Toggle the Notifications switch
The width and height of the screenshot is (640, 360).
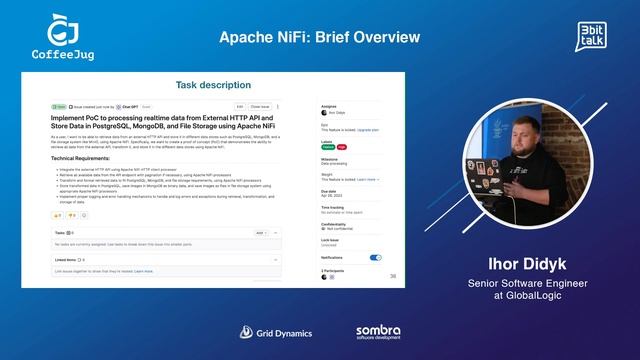[376, 258]
